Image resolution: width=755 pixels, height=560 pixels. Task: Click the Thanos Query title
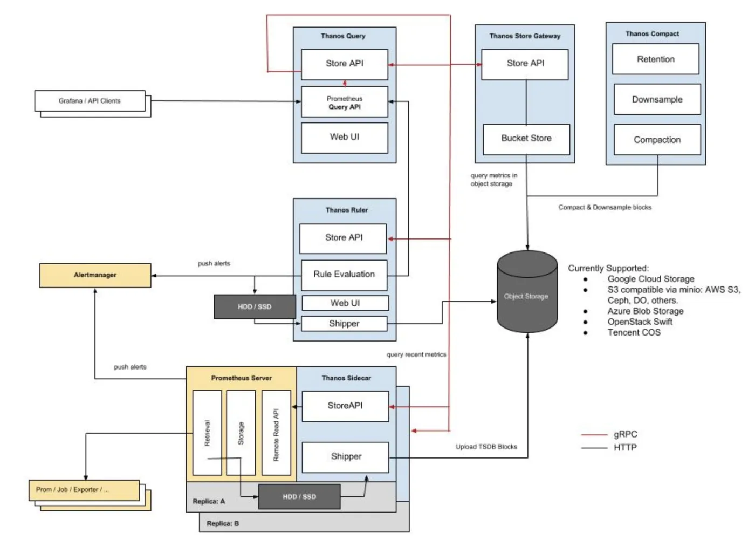(x=343, y=36)
